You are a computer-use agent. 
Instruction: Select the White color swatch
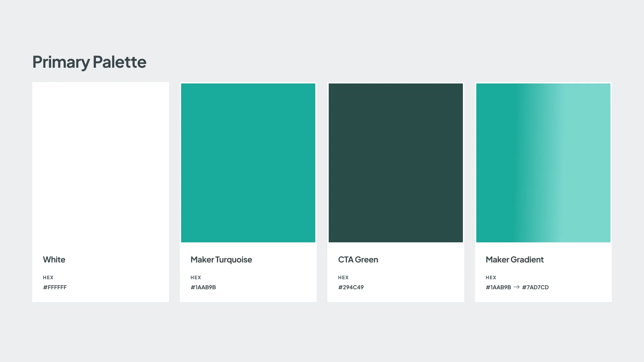point(101,163)
